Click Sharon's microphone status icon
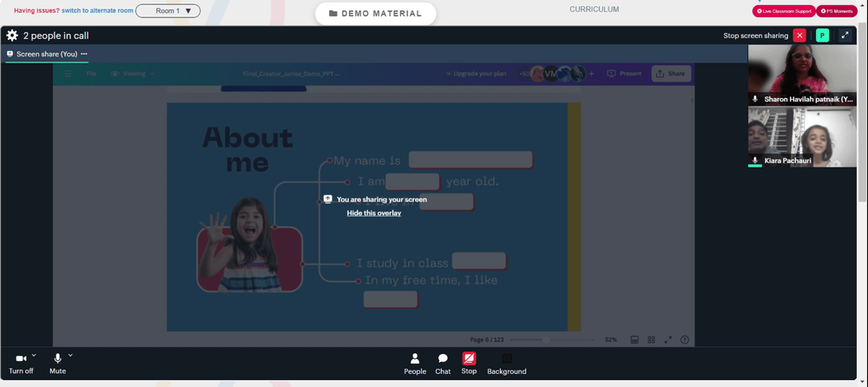This screenshot has height=387, width=868. point(755,99)
